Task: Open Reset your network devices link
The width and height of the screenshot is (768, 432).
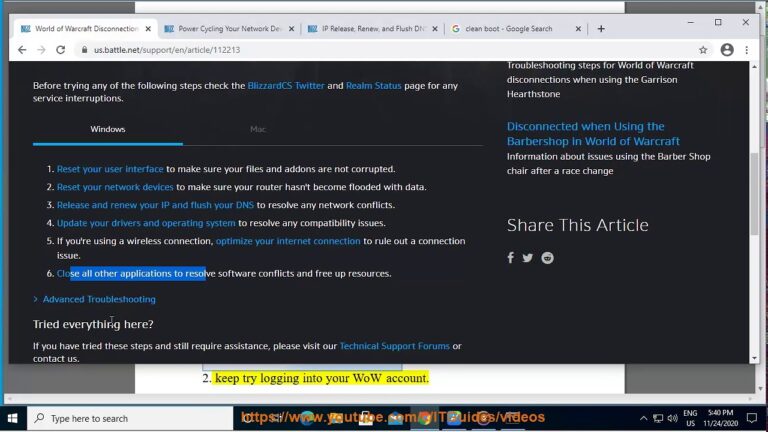Action: pos(115,187)
